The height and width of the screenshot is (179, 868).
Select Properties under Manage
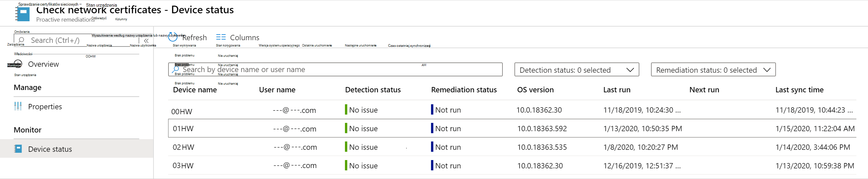[45, 107]
